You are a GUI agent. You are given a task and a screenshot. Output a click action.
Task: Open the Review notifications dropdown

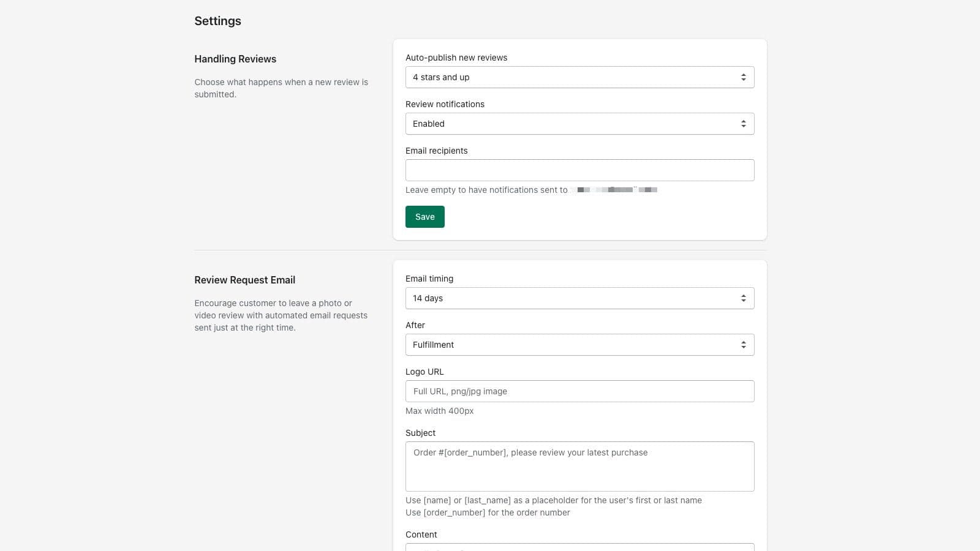coord(579,124)
